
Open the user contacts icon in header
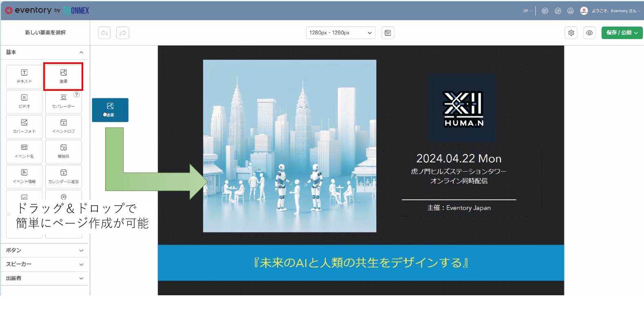point(558,11)
